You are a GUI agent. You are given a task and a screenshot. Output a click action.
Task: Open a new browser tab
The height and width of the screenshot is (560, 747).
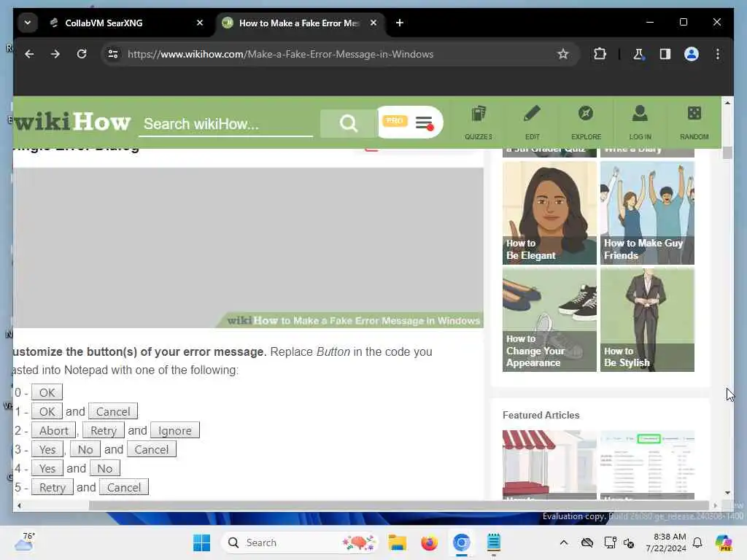coord(400,23)
